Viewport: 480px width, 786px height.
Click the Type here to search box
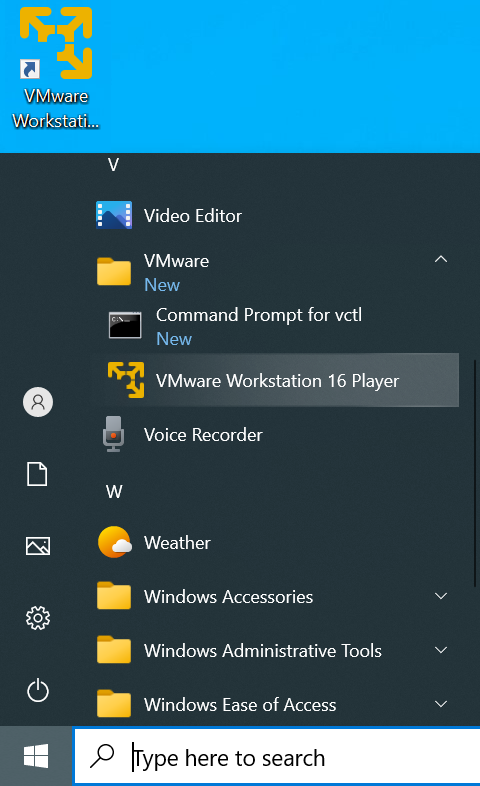277,757
